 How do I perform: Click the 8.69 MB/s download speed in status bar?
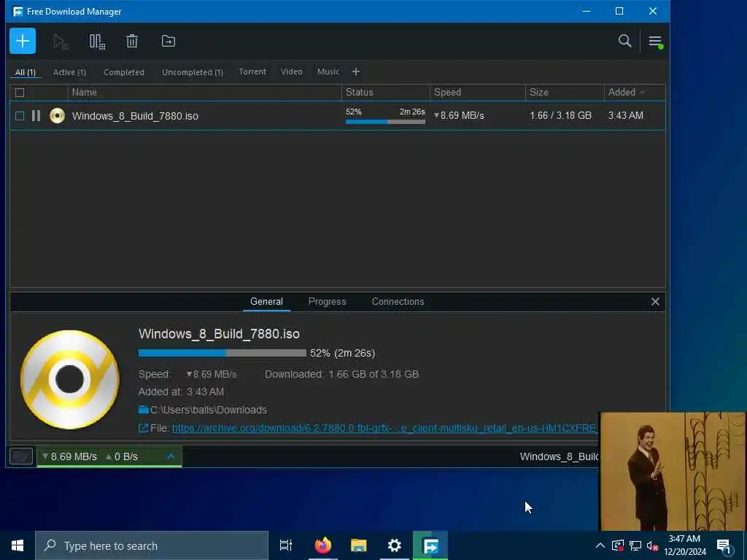click(x=69, y=456)
